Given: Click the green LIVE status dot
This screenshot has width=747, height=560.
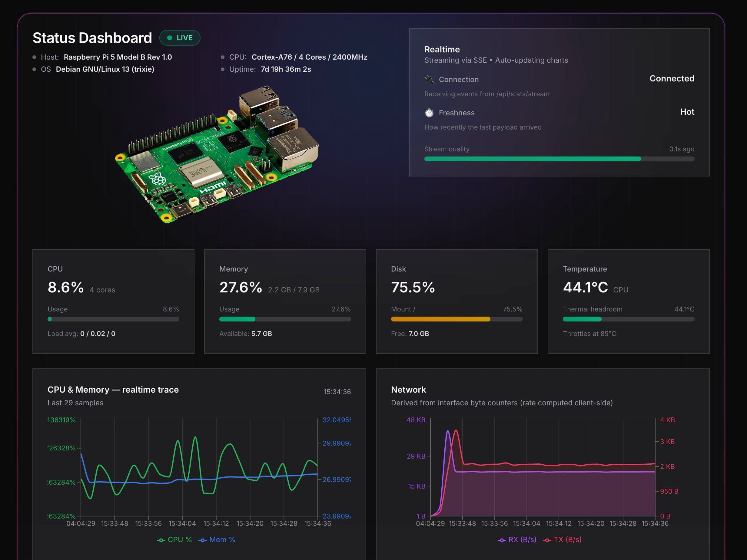Looking at the screenshot, I should pyautogui.click(x=170, y=38).
